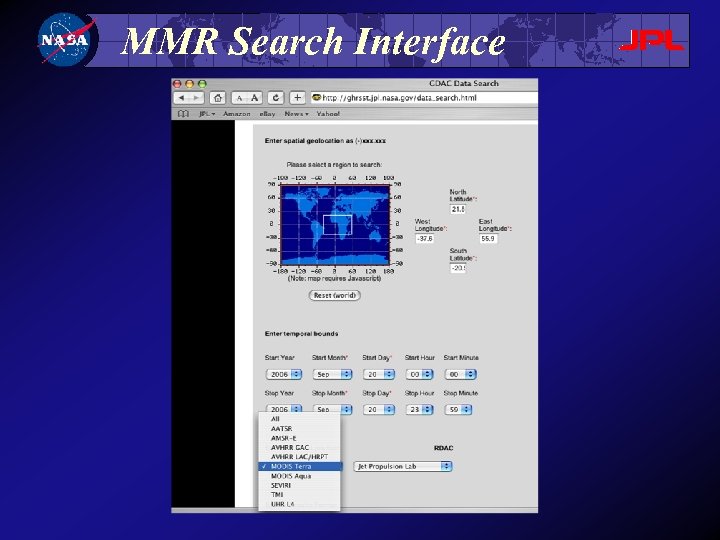
Task: Select the checked MODIS Terra option
Action: 300,467
